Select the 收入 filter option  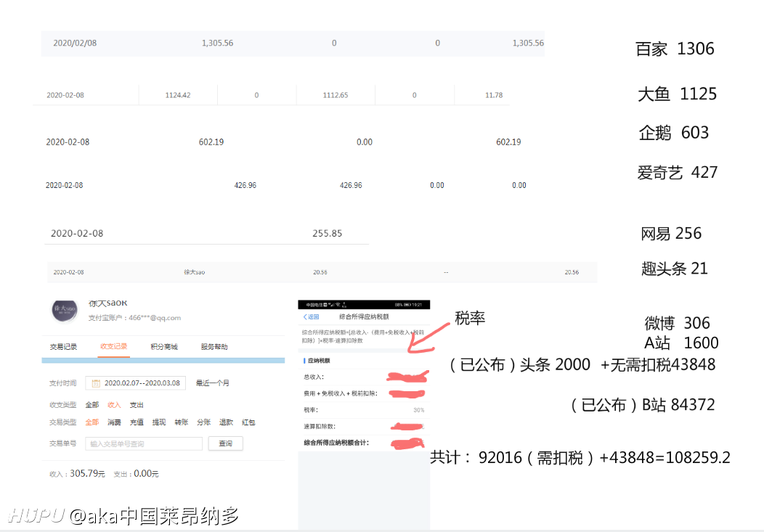tap(114, 405)
